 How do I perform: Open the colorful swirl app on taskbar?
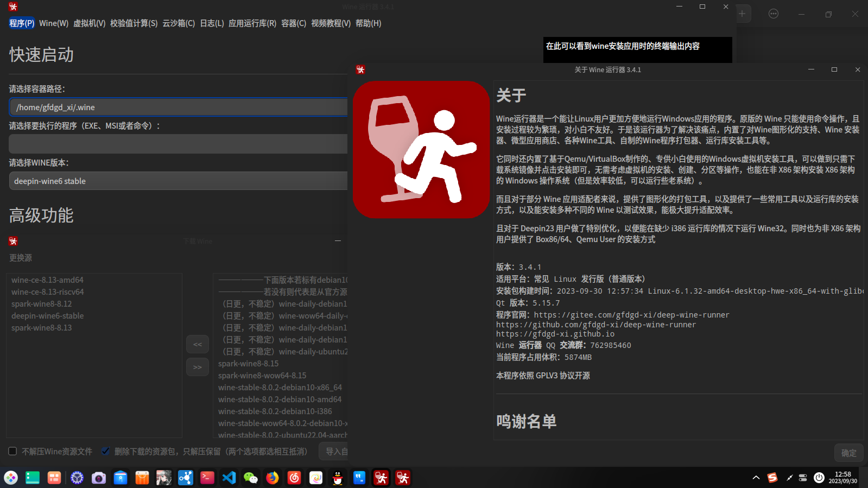[x=316, y=478]
